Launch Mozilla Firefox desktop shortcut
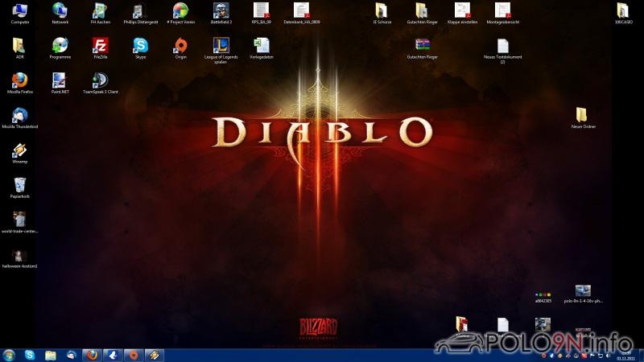The width and height of the screenshot is (644, 362). (x=19, y=83)
